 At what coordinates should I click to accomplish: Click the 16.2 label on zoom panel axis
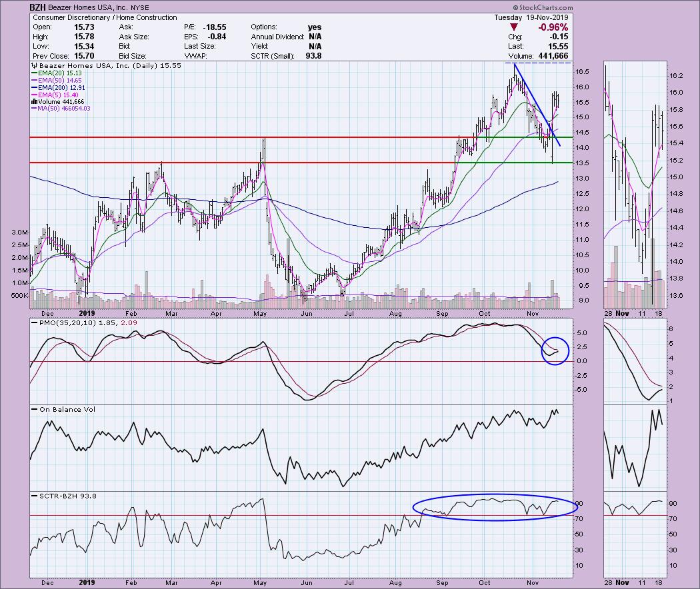point(677,76)
